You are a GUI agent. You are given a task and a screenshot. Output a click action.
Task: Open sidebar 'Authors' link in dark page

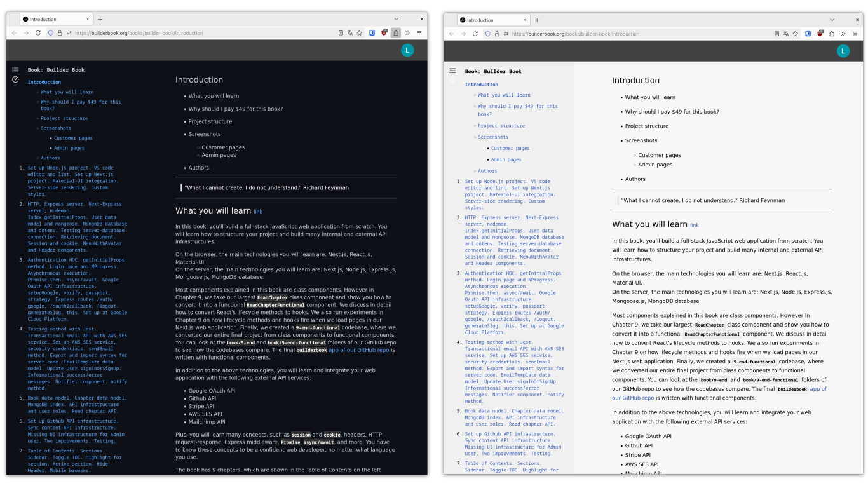(x=50, y=158)
